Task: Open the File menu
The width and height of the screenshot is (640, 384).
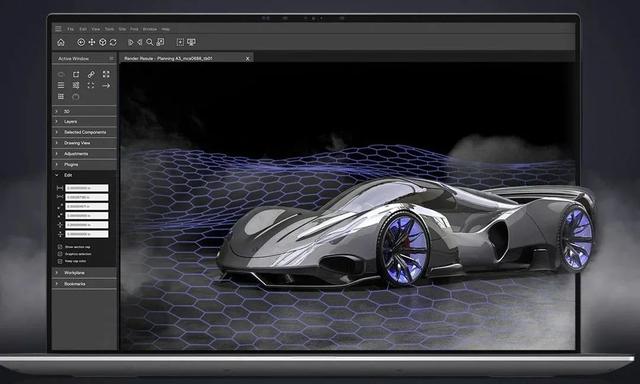Action: click(x=71, y=29)
